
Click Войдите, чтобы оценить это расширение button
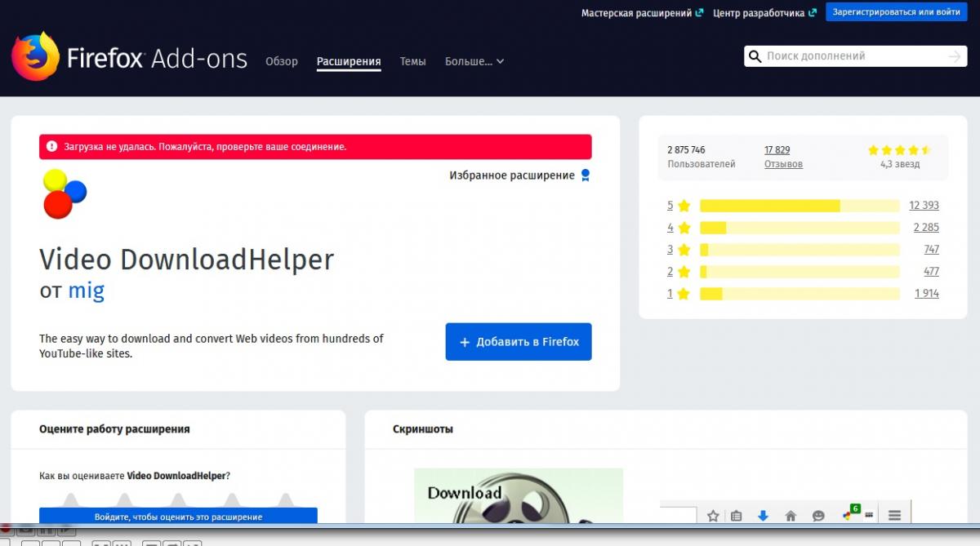point(178,516)
